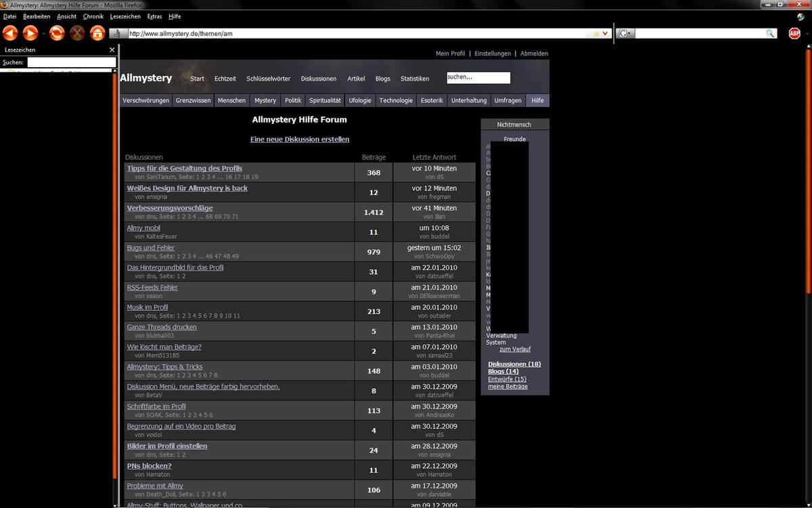Open the URL bar history dropdown arrow
Viewport: 812px width, 508px height.
pyautogui.click(x=605, y=33)
